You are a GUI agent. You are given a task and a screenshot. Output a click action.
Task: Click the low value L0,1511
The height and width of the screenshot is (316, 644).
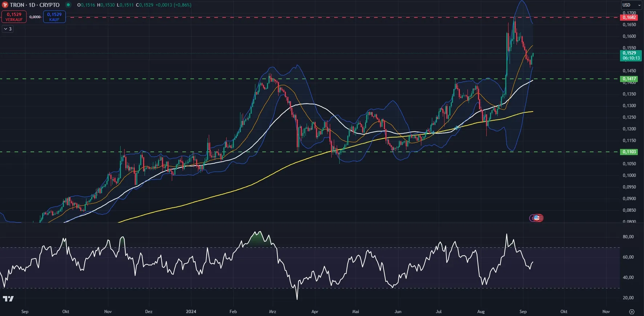pyautogui.click(x=125, y=5)
